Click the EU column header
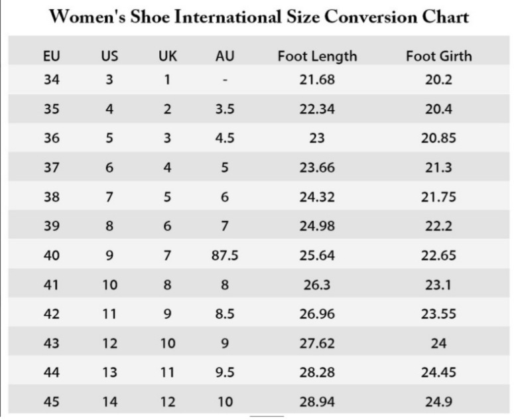This screenshot has height=420, width=514. click(x=51, y=56)
